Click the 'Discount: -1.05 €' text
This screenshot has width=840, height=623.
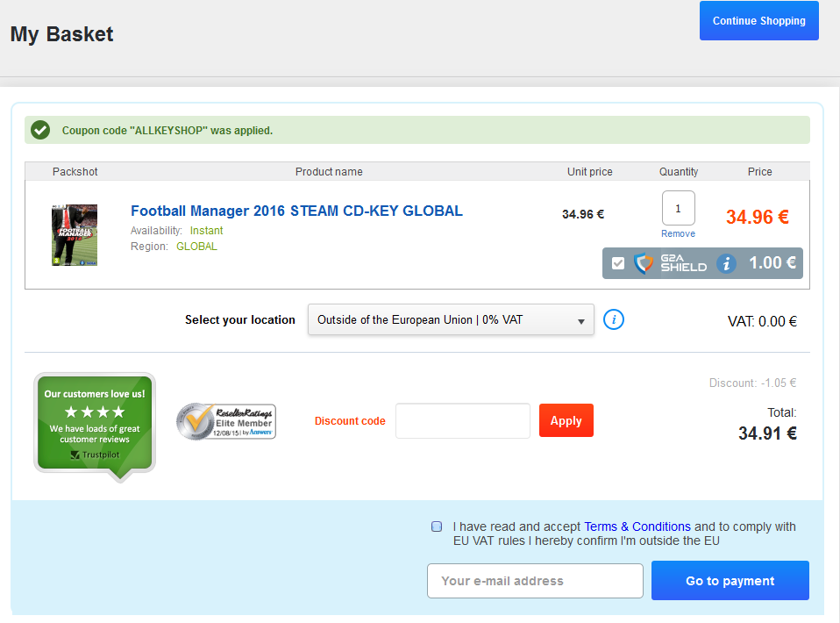(x=752, y=383)
